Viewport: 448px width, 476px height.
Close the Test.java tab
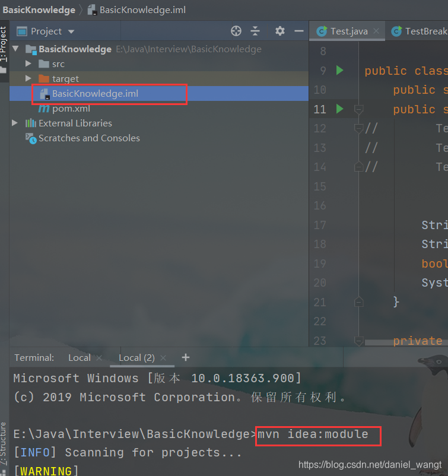click(376, 31)
